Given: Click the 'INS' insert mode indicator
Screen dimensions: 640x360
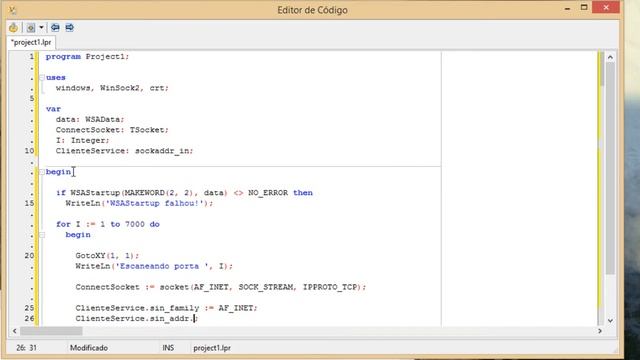Looking at the screenshot, I should point(168,348).
